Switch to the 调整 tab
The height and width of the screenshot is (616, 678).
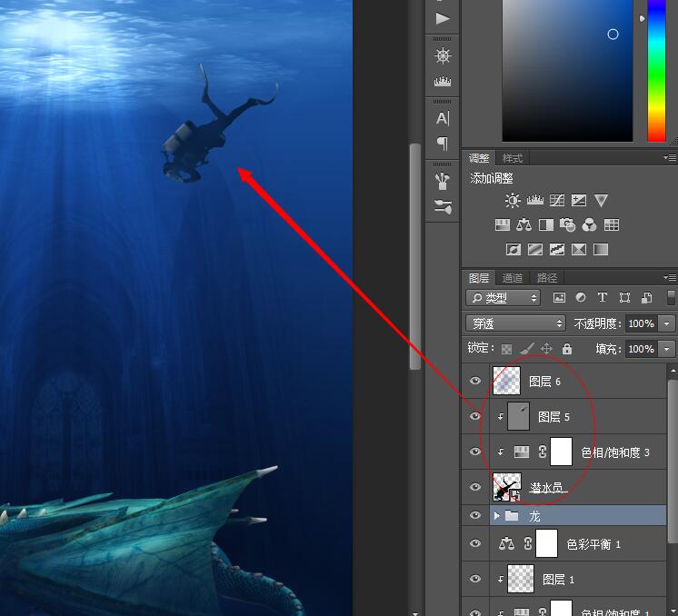pos(479,158)
